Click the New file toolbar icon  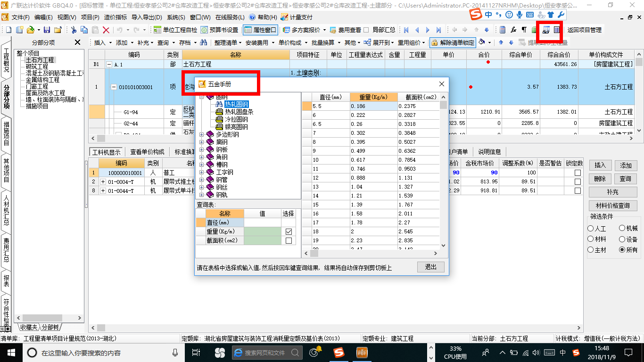pos(9,30)
